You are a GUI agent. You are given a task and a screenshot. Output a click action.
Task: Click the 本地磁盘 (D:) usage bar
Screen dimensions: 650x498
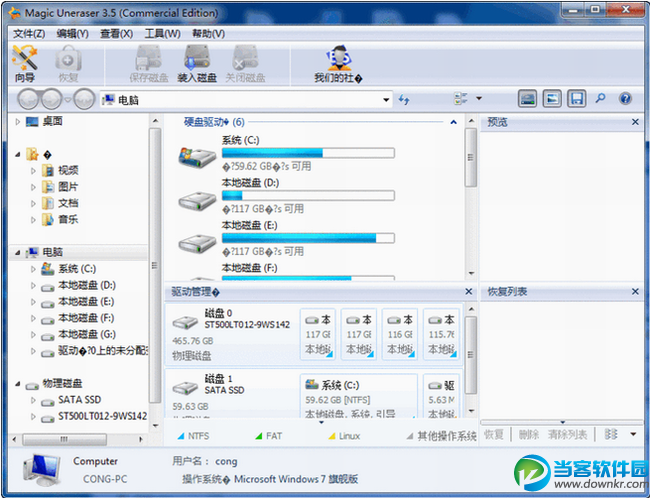click(x=308, y=196)
